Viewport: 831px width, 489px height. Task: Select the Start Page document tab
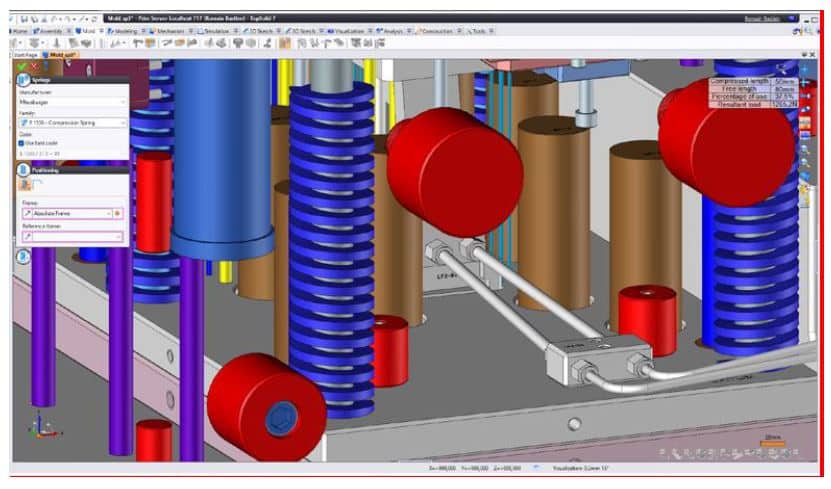[x=25, y=54]
